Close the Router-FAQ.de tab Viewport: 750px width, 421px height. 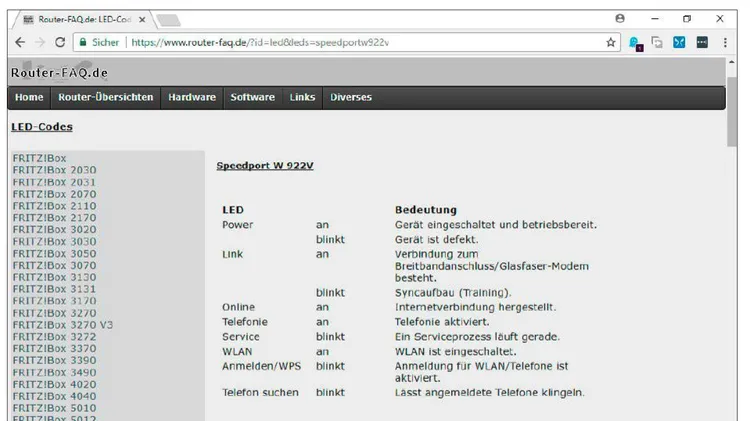(x=142, y=20)
